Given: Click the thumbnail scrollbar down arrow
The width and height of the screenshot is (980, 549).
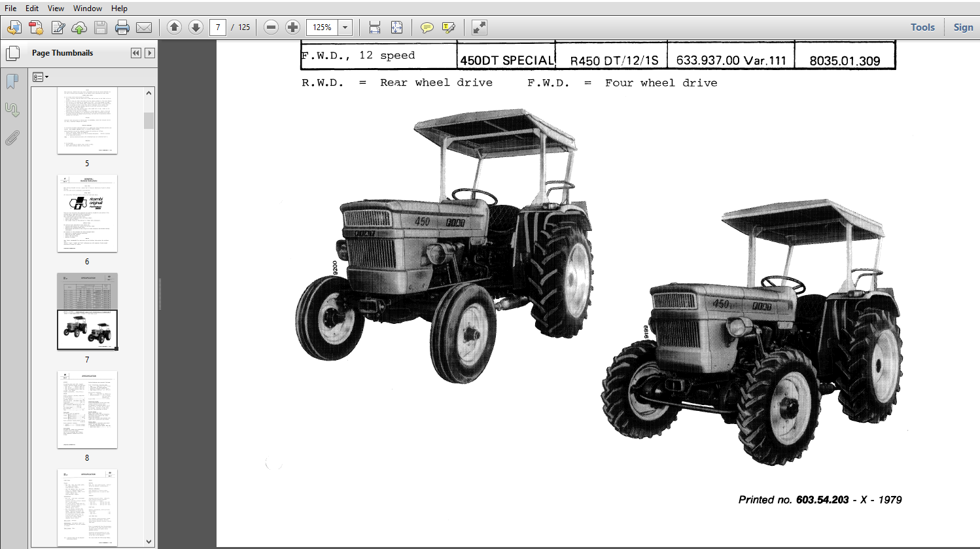Looking at the screenshot, I should tap(149, 541).
